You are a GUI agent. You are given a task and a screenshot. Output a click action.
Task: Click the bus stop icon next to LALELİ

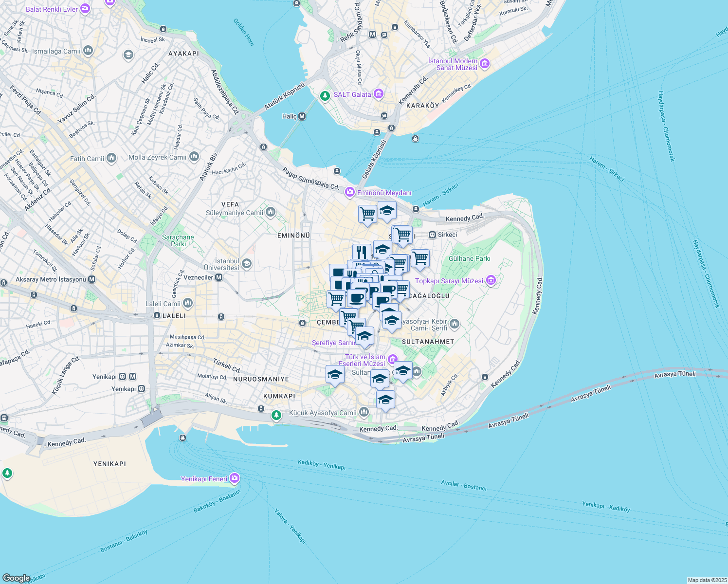157,315
